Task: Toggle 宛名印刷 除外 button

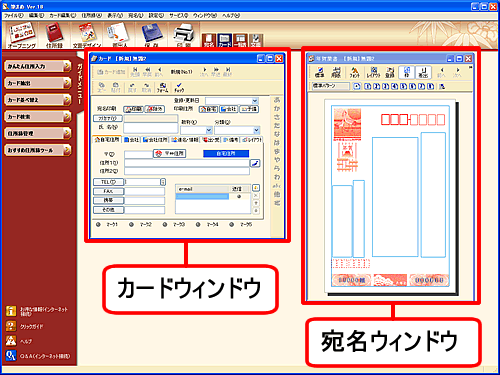Action: point(155,109)
